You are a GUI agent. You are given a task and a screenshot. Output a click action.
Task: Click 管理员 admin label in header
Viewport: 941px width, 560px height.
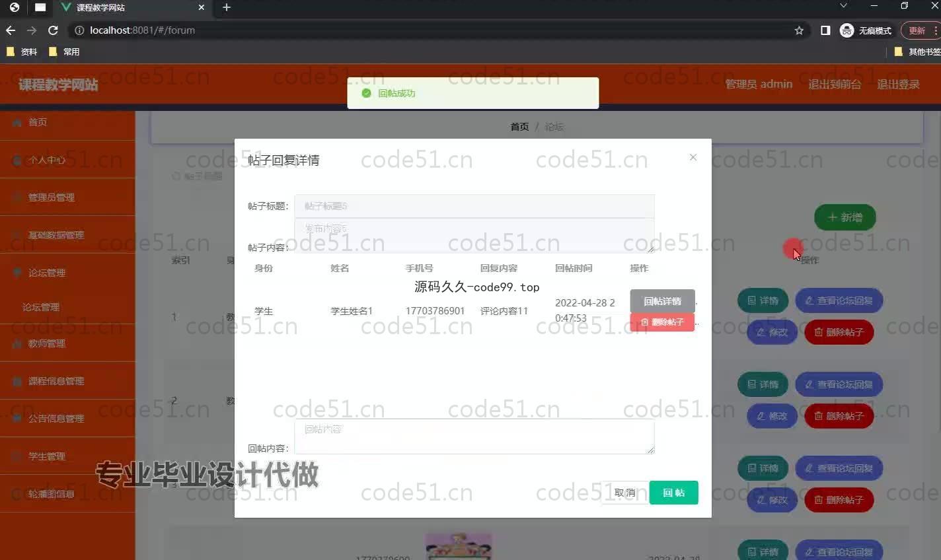pos(759,84)
